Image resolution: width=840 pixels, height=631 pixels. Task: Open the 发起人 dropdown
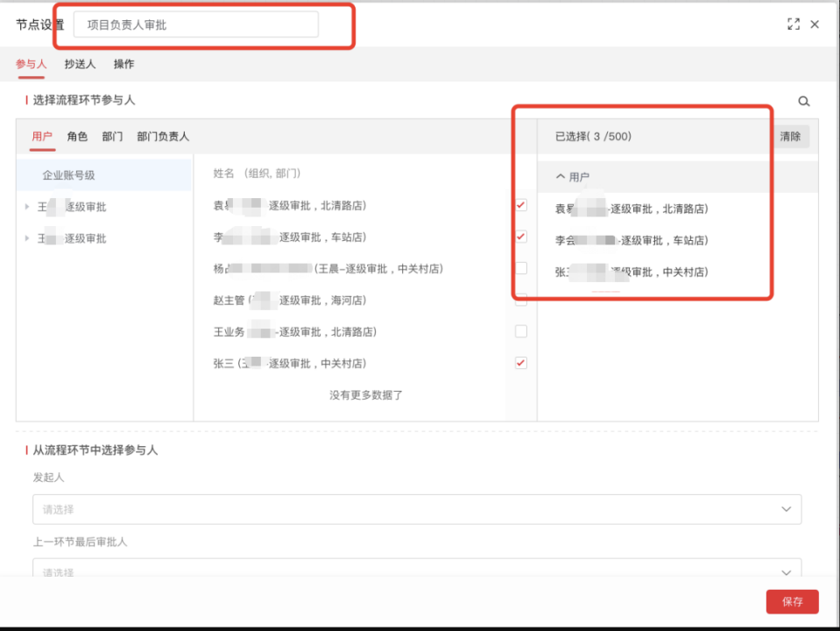tap(417, 509)
